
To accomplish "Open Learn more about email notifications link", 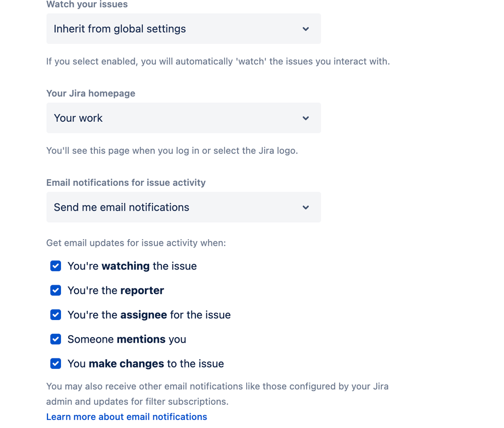I will (127, 417).
